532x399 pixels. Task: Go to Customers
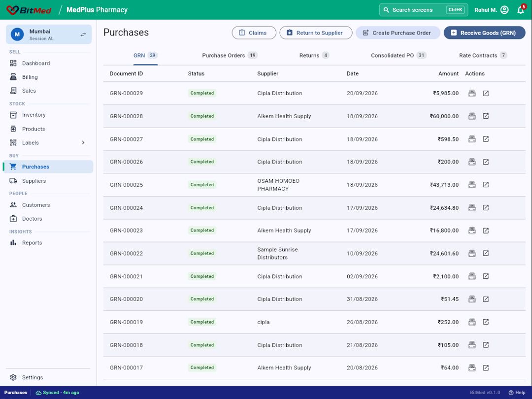tap(48, 205)
